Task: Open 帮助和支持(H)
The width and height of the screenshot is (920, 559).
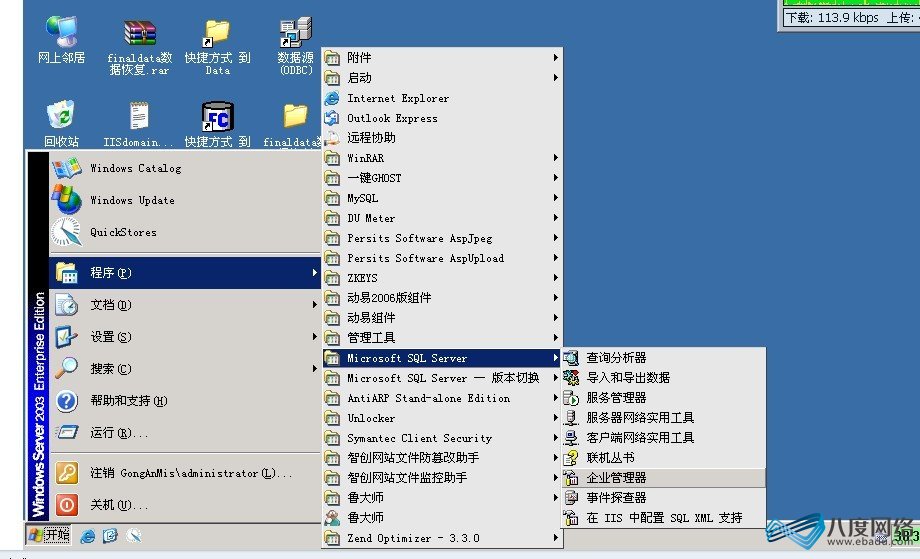Action: [x=185, y=401]
